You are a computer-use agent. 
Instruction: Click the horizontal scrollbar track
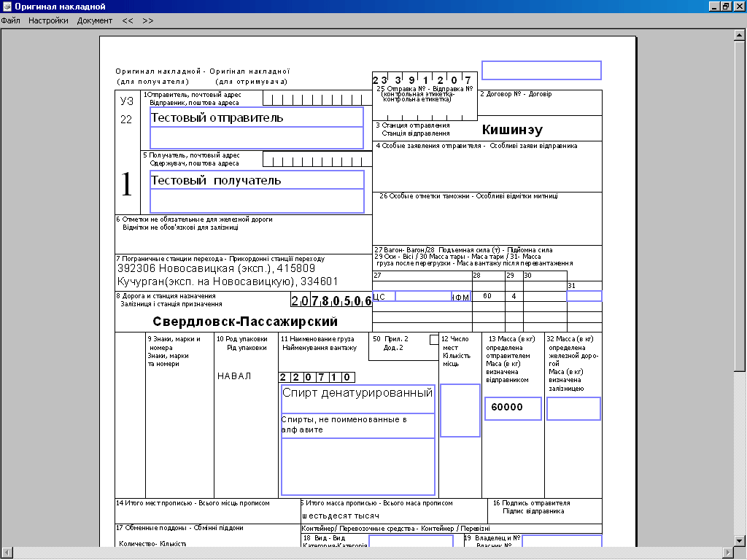(x=367, y=553)
